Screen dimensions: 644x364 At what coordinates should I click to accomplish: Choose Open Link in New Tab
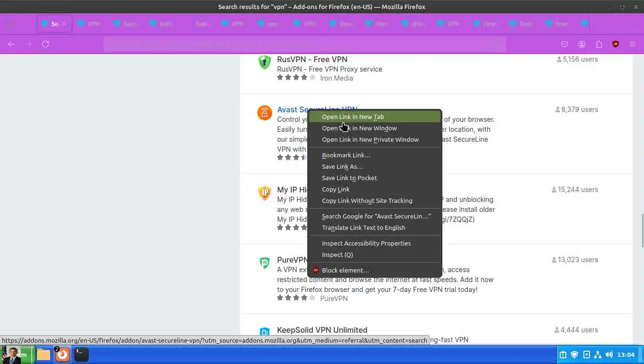[x=375, y=117]
